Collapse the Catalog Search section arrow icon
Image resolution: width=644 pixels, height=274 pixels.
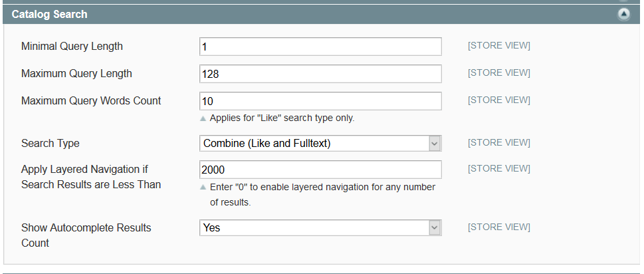pyautogui.click(x=623, y=14)
